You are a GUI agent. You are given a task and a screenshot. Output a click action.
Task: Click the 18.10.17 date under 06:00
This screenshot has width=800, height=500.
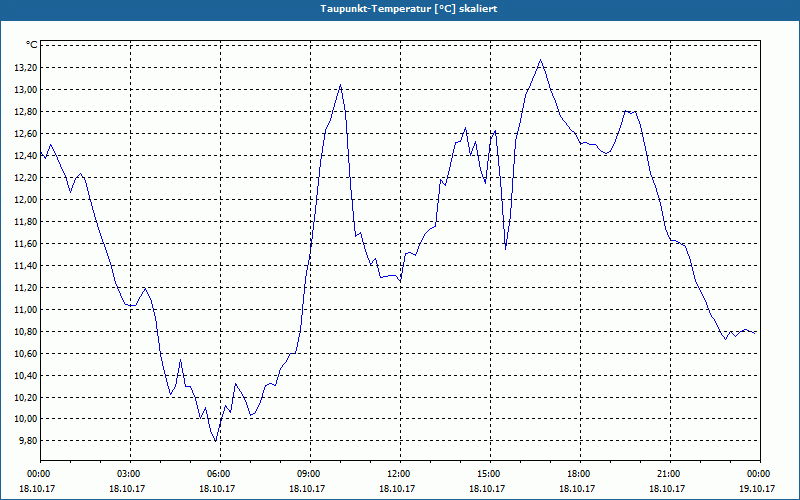[217, 488]
